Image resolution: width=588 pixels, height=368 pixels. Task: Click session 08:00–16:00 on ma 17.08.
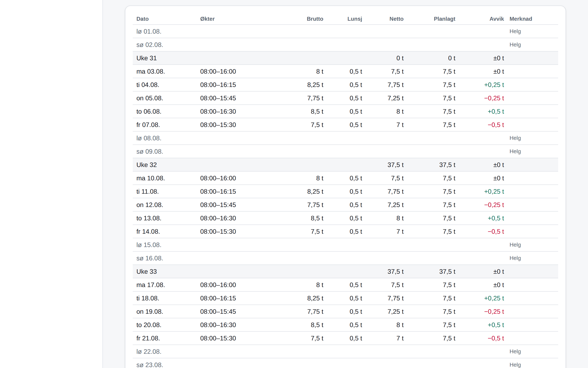(218, 285)
